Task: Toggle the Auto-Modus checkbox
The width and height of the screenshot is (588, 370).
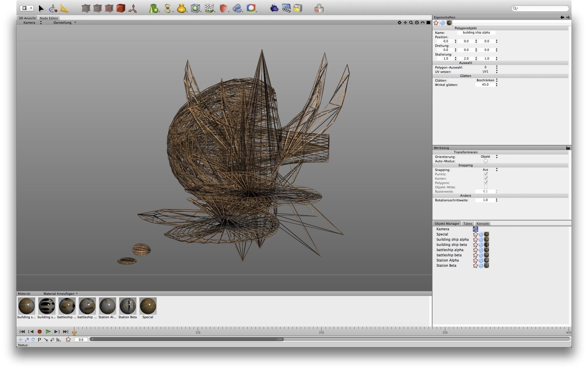Action: (486, 161)
